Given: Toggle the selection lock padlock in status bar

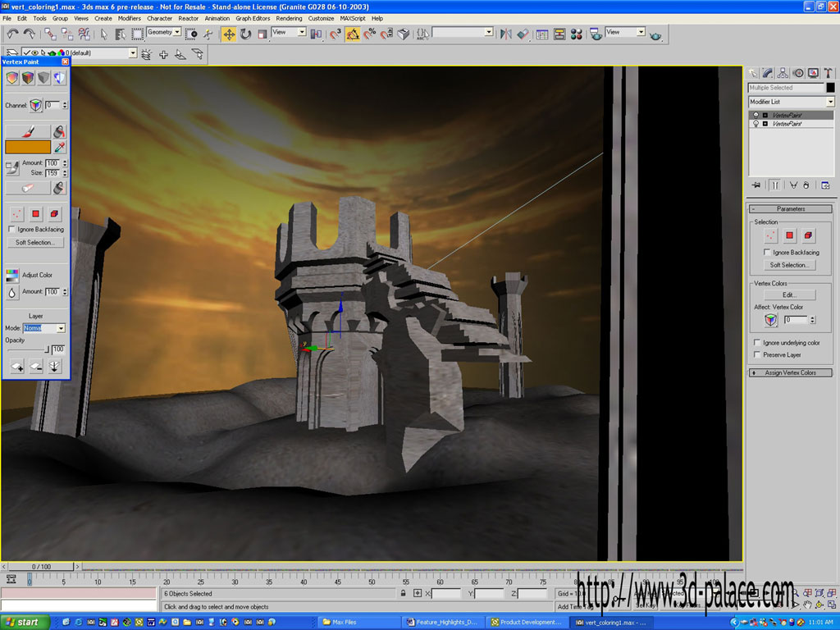Looking at the screenshot, I should 403,593.
